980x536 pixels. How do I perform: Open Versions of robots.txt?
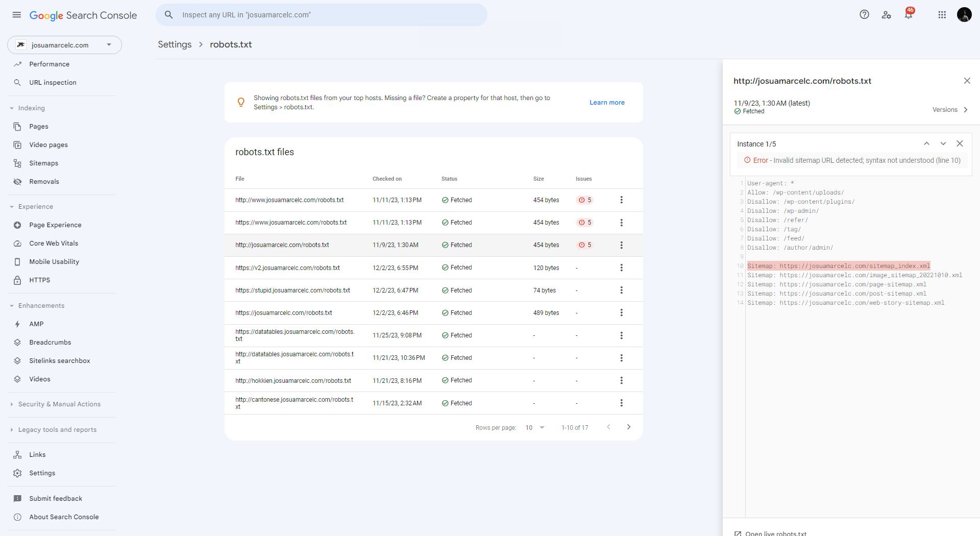(949, 110)
